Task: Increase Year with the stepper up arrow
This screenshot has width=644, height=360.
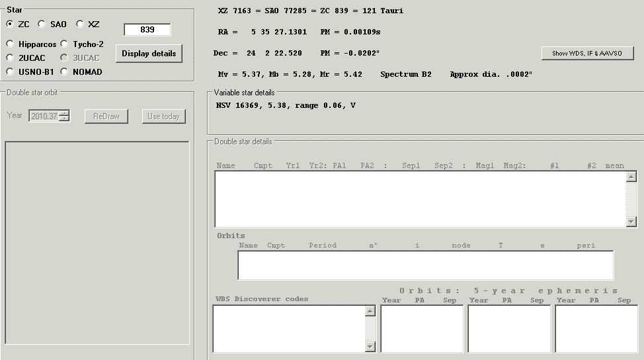Action: [64, 113]
